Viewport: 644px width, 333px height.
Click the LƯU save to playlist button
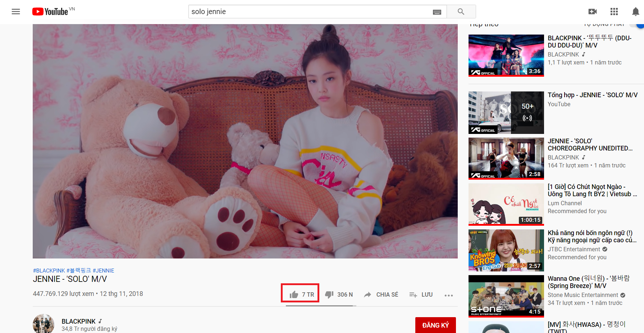421,294
